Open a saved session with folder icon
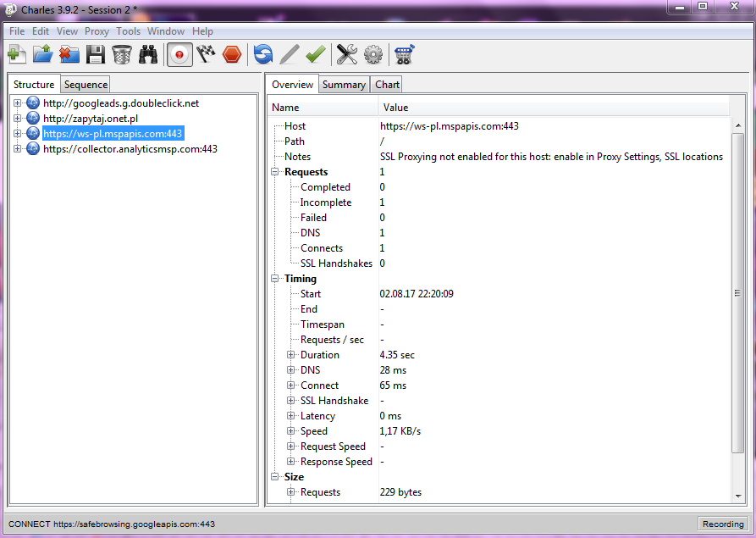The height and width of the screenshot is (538, 756). pyautogui.click(x=42, y=55)
